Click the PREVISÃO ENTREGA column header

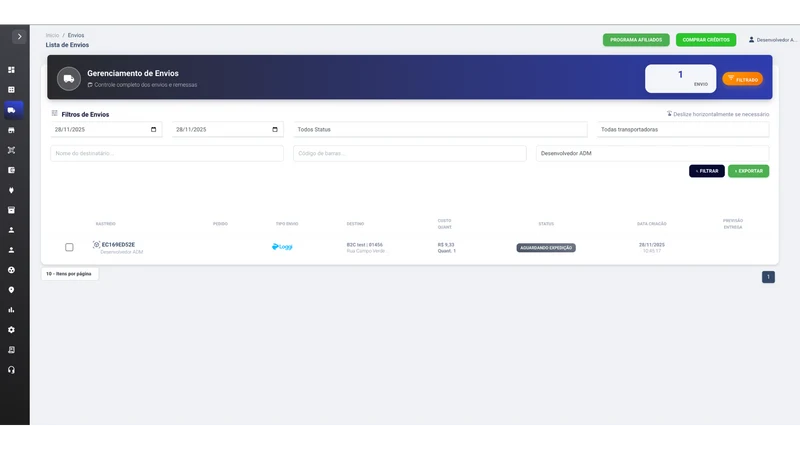[x=733, y=224]
